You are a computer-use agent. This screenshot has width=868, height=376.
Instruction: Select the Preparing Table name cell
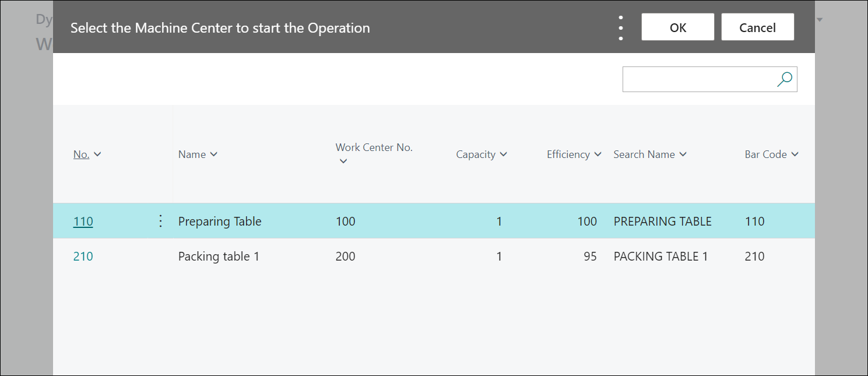click(x=220, y=222)
